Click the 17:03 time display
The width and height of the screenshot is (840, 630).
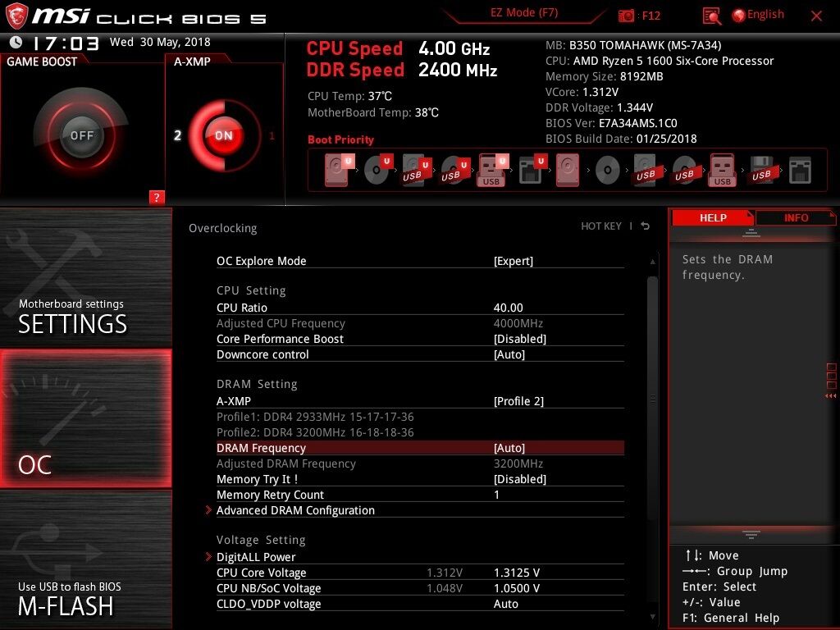[66, 43]
